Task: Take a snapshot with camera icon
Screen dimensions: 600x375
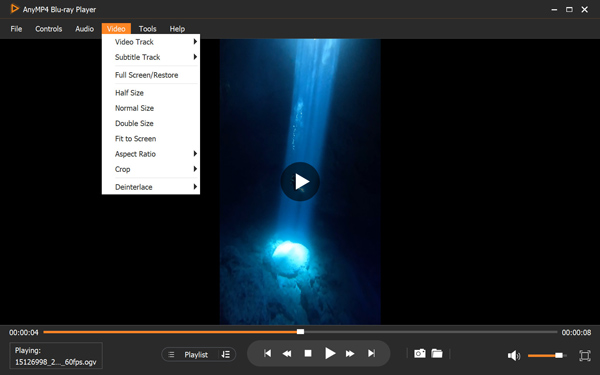Action: (x=420, y=353)
